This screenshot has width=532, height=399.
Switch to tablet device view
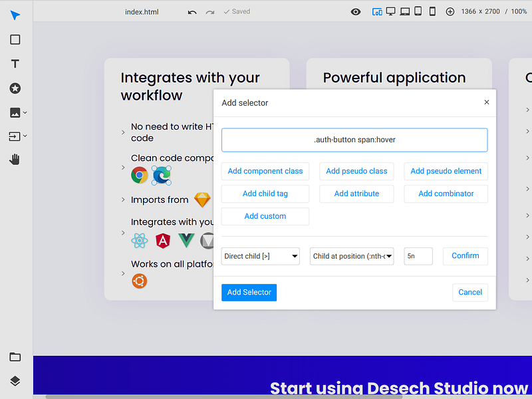click(x=418, y=11)
